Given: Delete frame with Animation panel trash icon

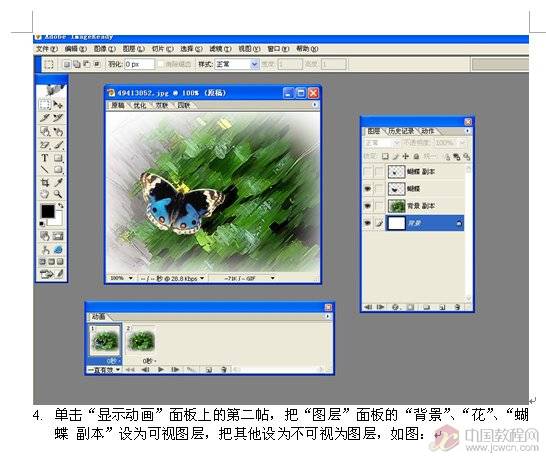Looking at the screenshot, I should pyautogui.click(x=224, y=370).
